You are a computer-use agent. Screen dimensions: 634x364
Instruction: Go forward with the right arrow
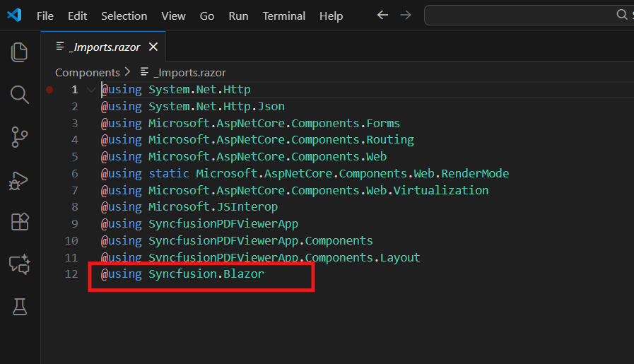pyautogui.click(x=406, y=16)
